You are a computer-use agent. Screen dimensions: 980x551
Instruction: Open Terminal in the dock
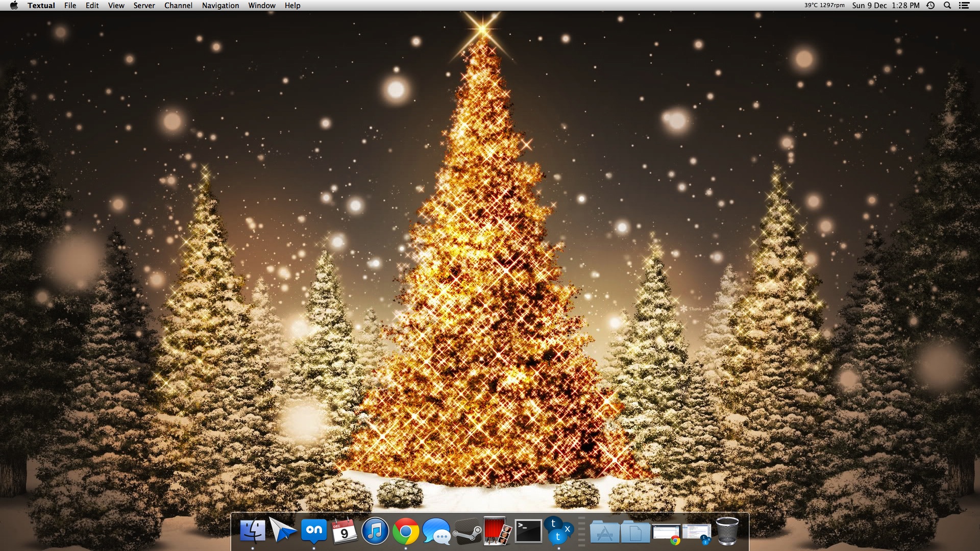coord(528,531)
